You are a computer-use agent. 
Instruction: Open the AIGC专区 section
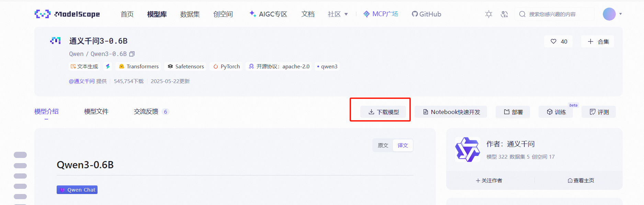point(268,14)
